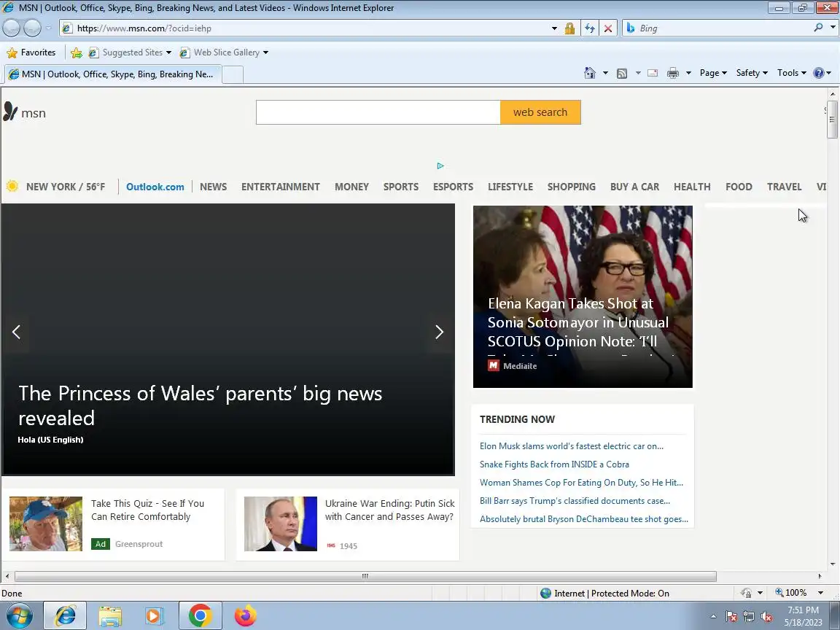The width and height of the screenshot is (840, 630).
Task: Click the web search button
Action: (x=540, y=112)
